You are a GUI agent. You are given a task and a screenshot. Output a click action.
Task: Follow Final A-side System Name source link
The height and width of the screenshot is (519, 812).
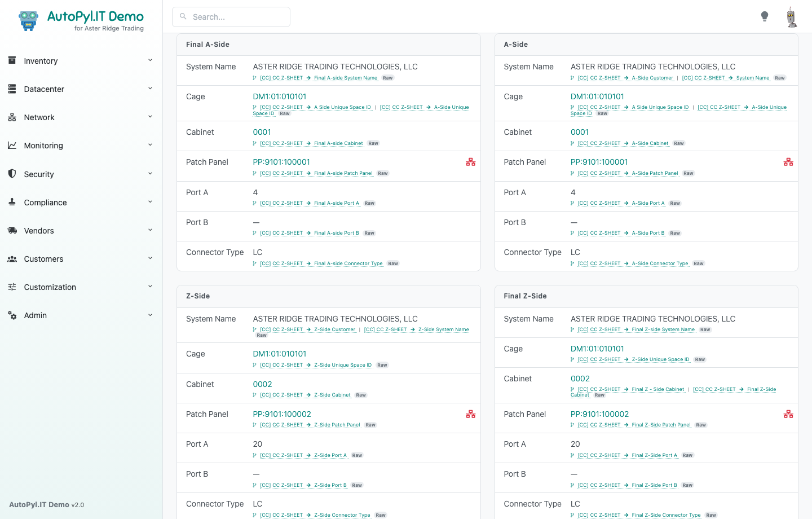tap(319, 78)
